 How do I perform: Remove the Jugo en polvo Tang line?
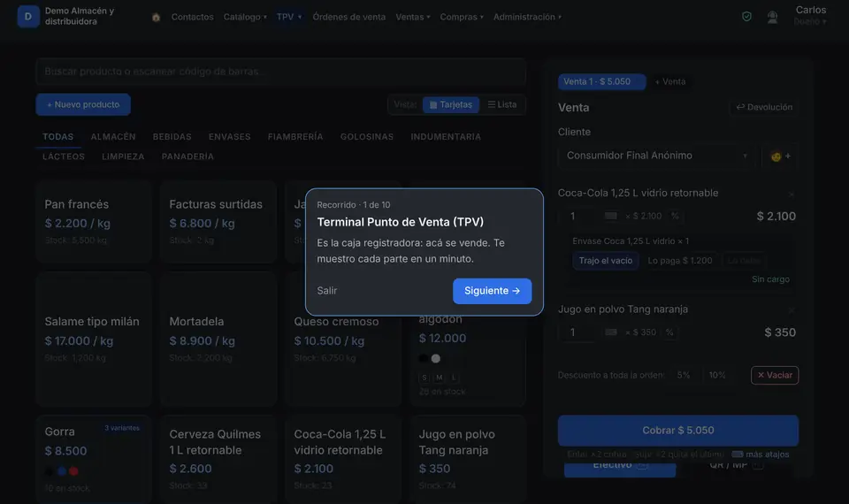click(791, 310)
